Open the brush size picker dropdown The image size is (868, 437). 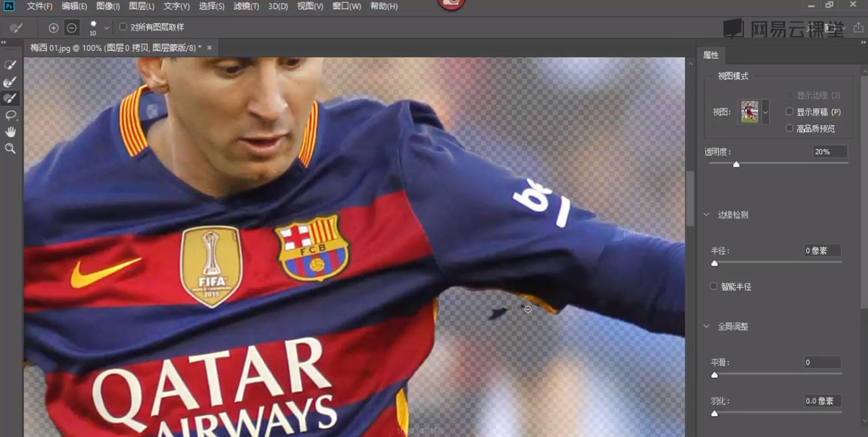click(x=106, y=28)
